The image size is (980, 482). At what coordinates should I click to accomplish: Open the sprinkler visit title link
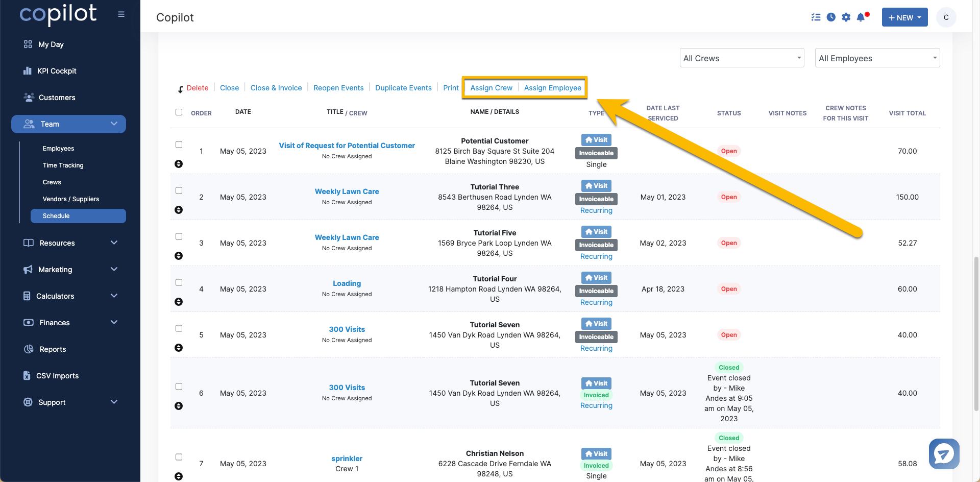347,459
